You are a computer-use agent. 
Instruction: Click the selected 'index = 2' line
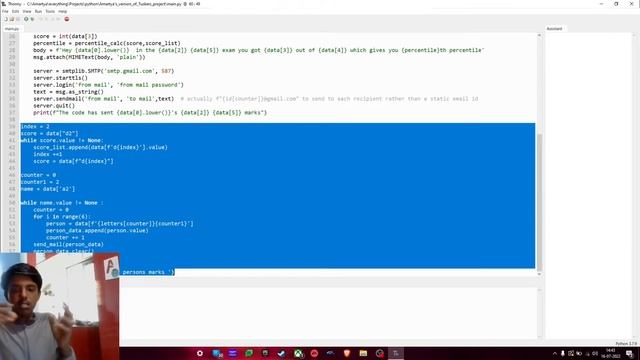[35, 127]
